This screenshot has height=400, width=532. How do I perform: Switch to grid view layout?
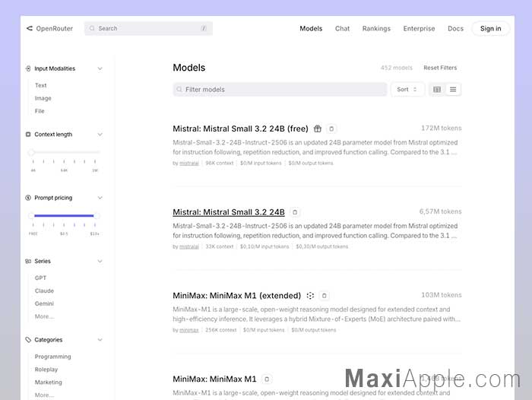[x=437, y=89]
